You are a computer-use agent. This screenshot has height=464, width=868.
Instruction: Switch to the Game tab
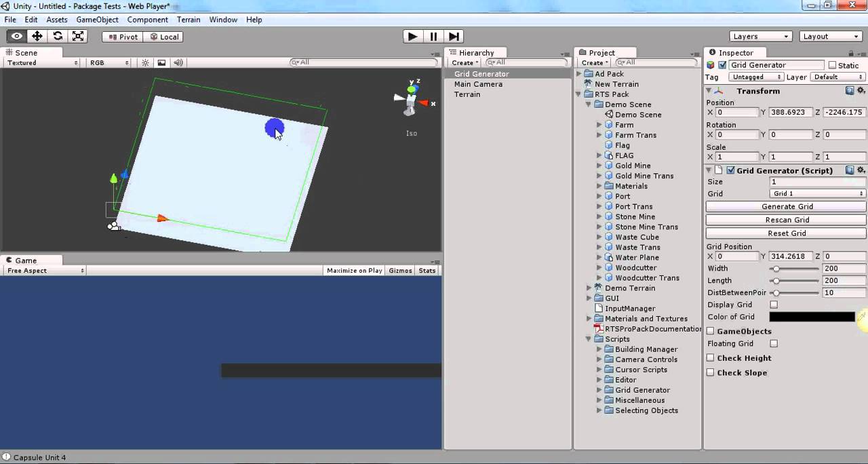pos(26,260)
